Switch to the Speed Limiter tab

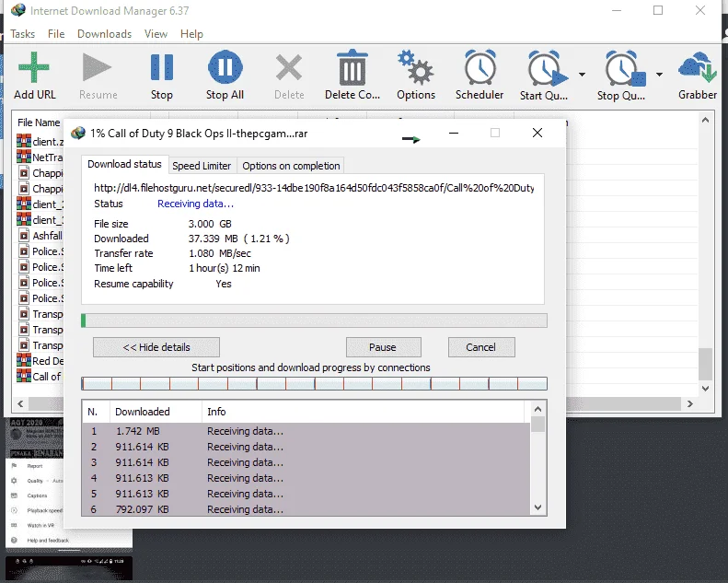click(202, 166)
